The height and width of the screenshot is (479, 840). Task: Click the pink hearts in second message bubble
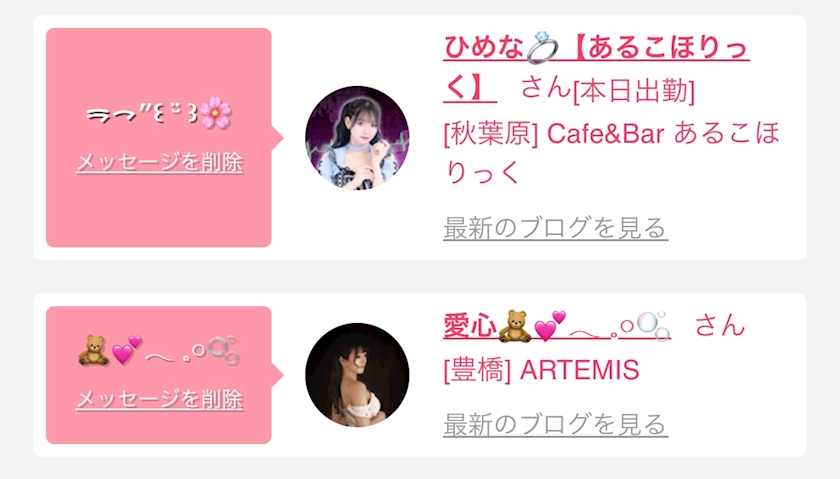click(x=127, y=350)
